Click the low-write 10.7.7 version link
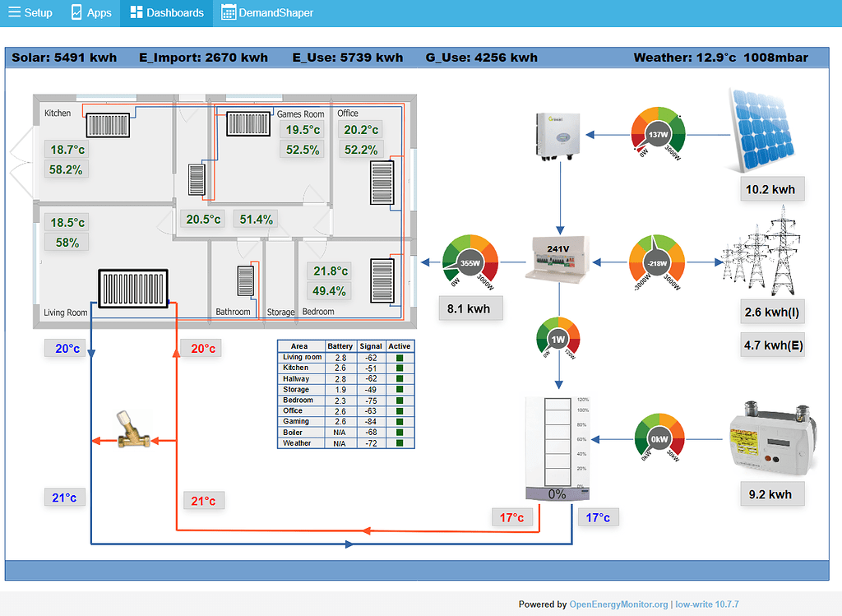The image size is (842, 616). click(707, 604)
